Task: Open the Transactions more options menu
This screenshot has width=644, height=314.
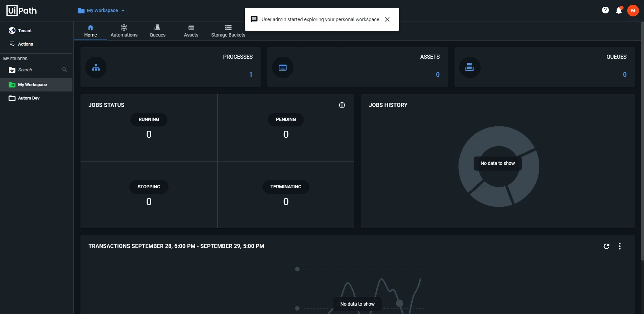Action: [620, 246]
